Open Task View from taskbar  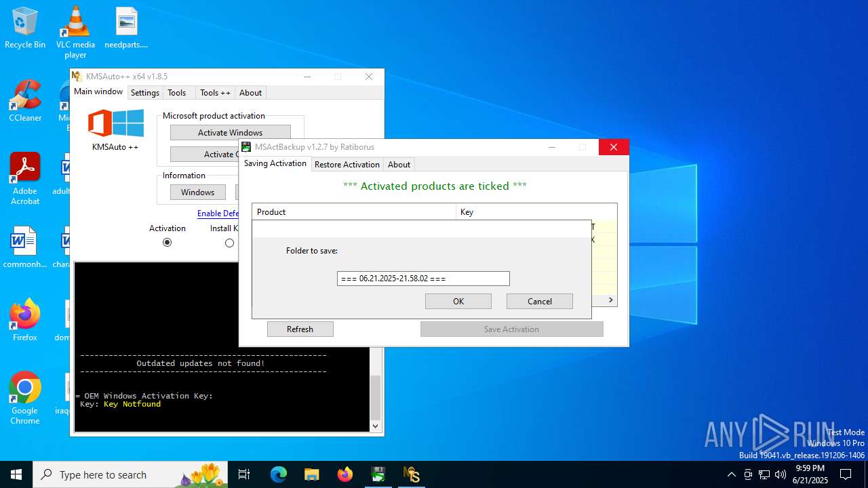point(244,474)
